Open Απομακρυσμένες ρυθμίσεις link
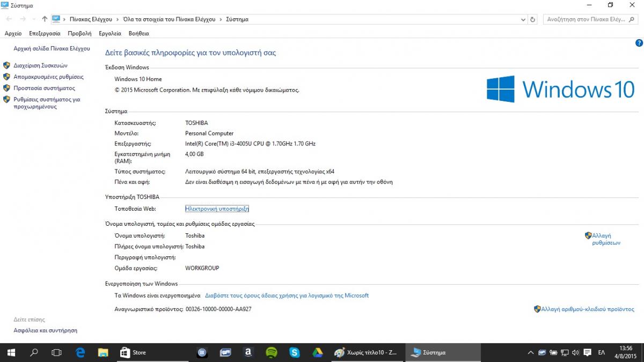Screen dimensions: 644x362 pyautogui.click(x=48, y=77)
